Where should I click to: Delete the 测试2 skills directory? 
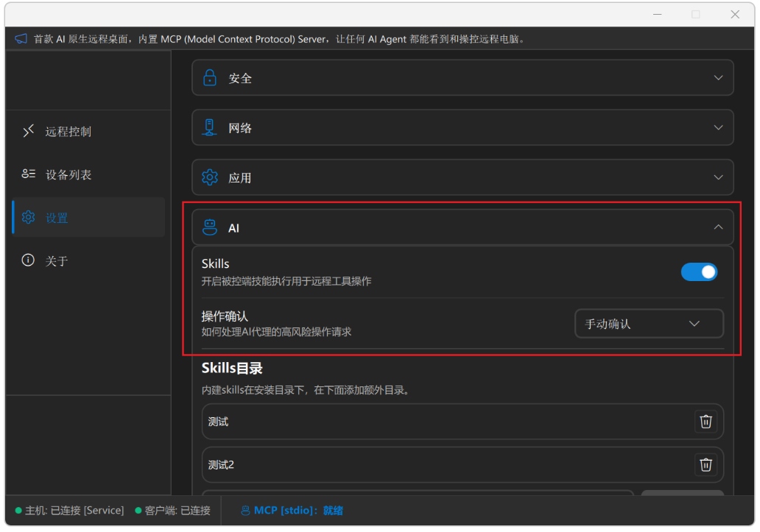706,465
